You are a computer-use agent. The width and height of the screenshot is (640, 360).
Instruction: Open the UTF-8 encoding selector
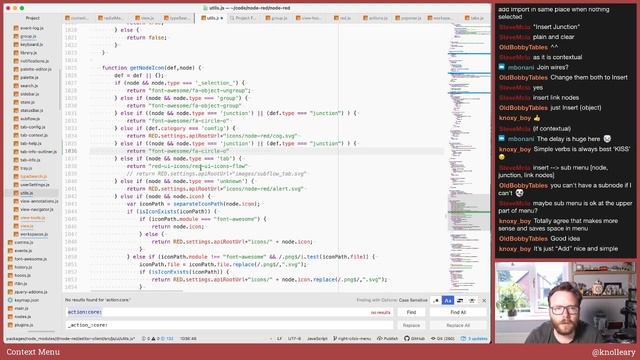click(294, 339)
